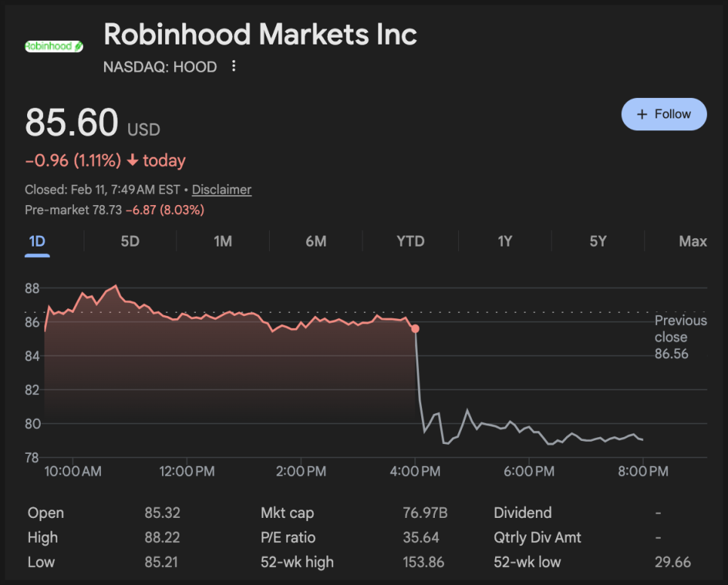The height and width of the screenshot is (585, 728).
Task: Click the NASDAQ: HOOD ticker label
Action: (160, 67)
